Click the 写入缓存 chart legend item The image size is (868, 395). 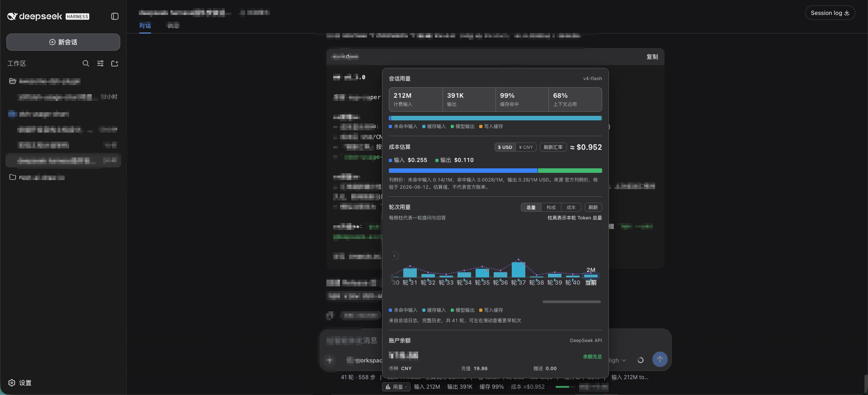click(x=491, y=310)
